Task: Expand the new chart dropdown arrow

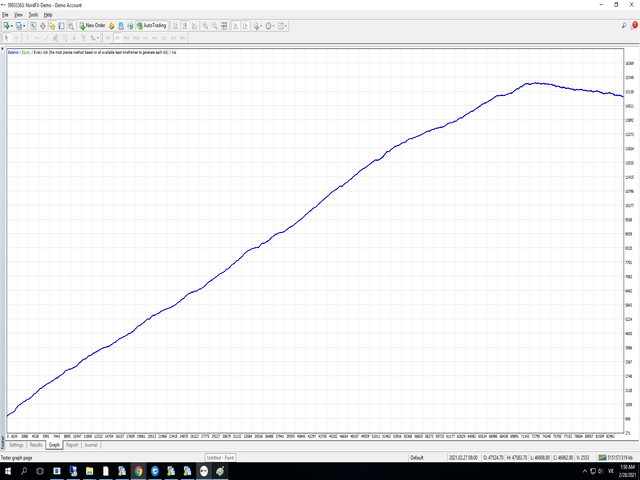Action: (x=12, y=24)
